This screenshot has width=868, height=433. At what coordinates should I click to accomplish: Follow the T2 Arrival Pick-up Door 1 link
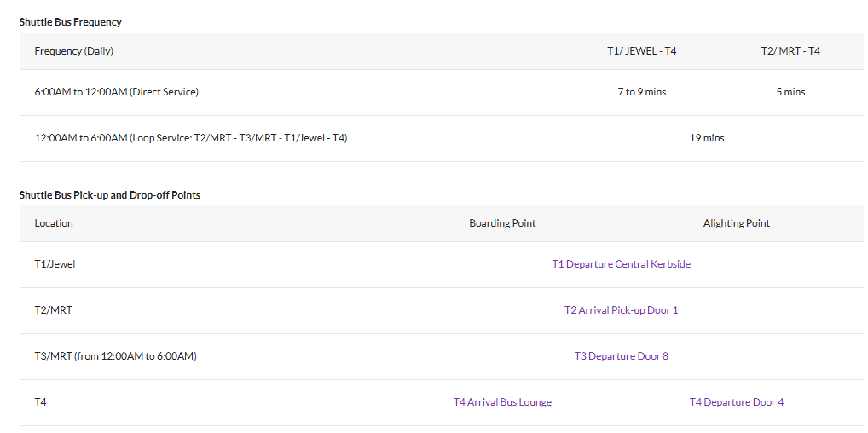coord(621,310)
